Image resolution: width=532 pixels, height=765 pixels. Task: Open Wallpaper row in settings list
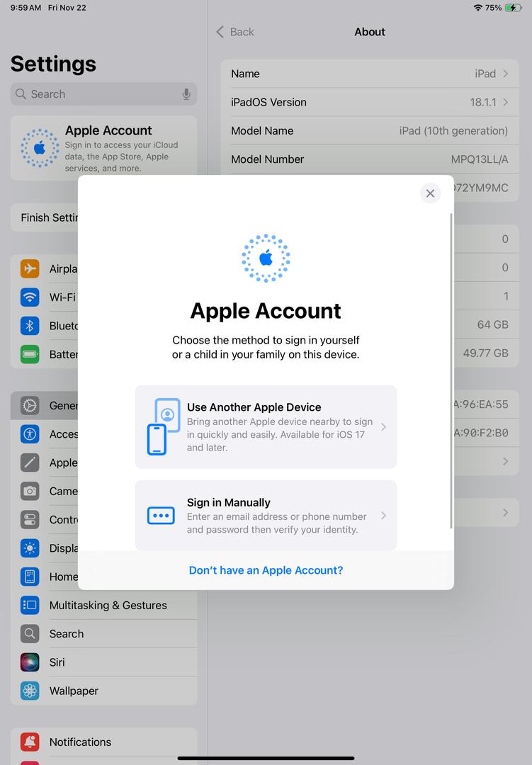coord(103,691)
